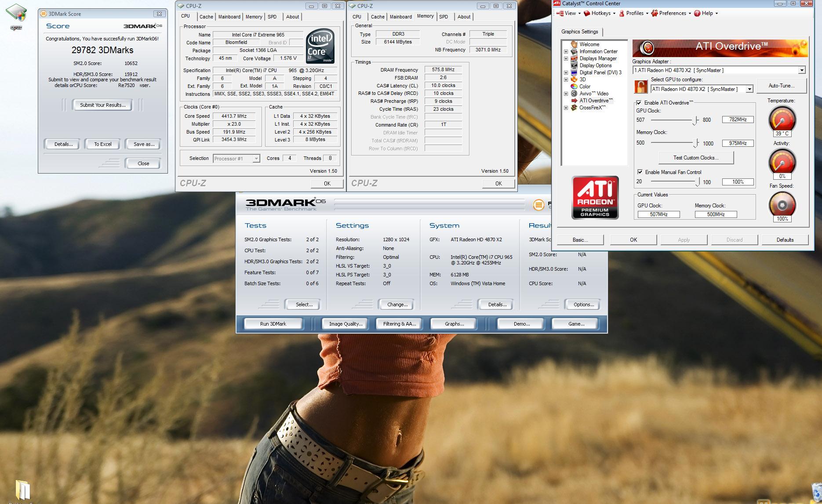Image resolution: width=822 pixels, height=504 pixels.
Task: Open the Graphics Adapter dropdown
Action: pos(801,70)
